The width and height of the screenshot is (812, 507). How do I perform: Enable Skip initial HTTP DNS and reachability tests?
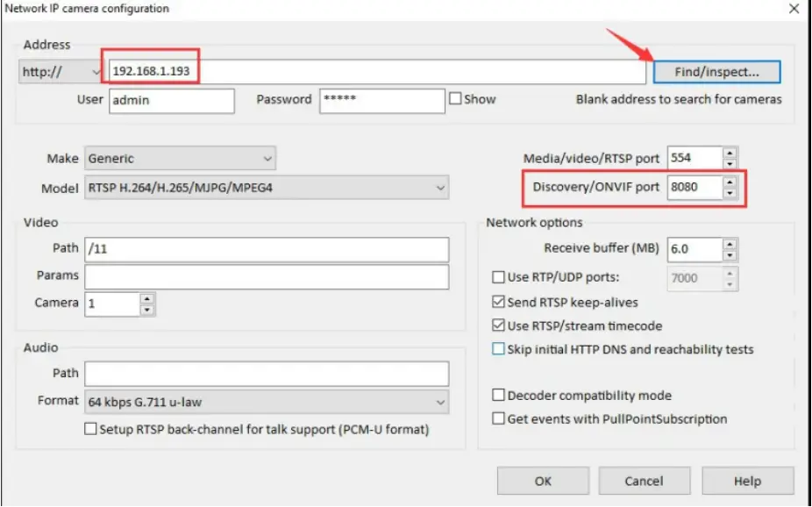pos(499,349)
